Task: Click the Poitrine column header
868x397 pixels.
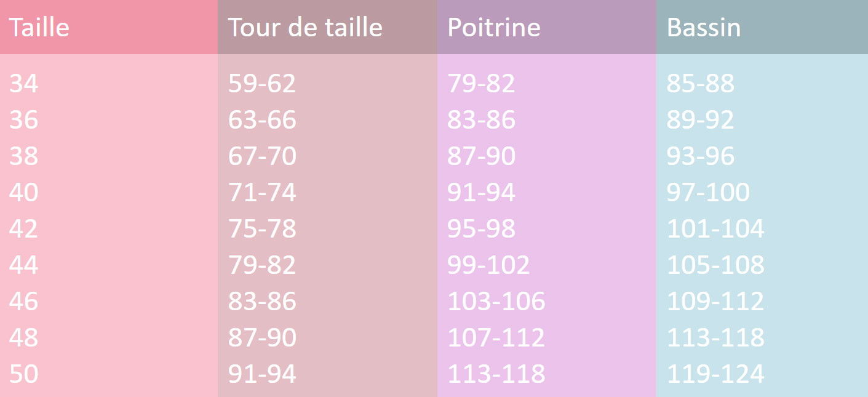Action: tap(494, 28)
